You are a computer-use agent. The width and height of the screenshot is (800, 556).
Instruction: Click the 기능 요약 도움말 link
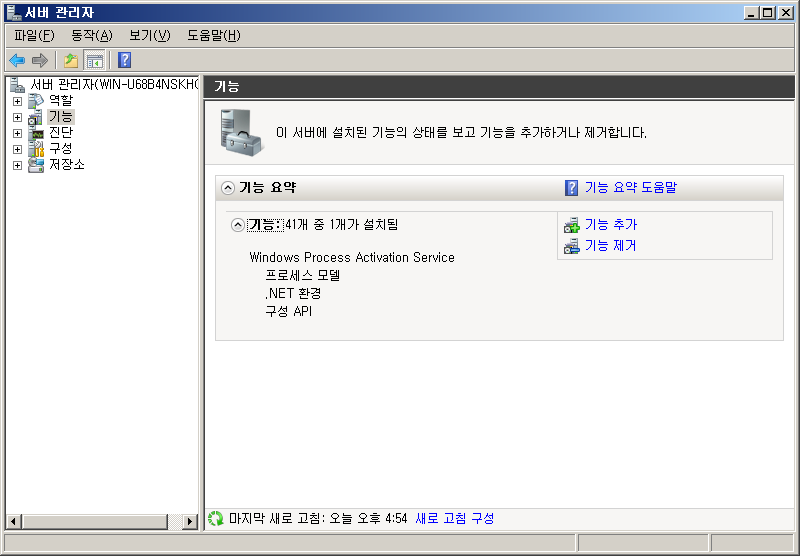point(630,187)
